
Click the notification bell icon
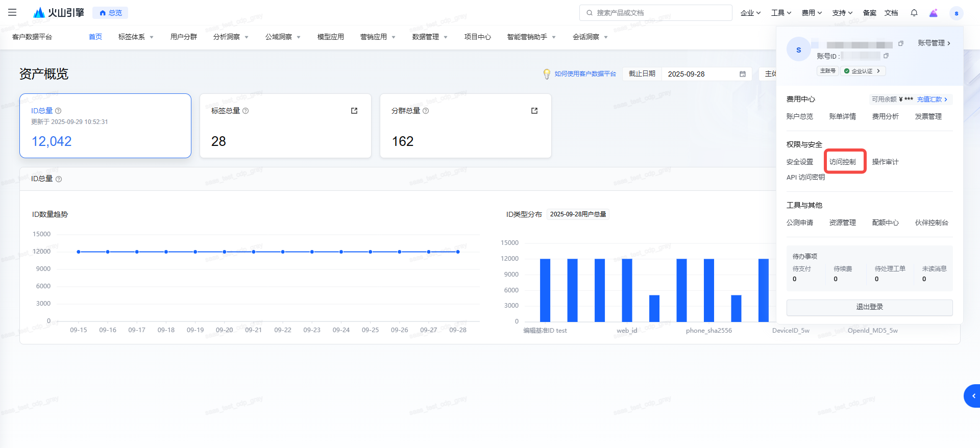(x=914, y=13)
